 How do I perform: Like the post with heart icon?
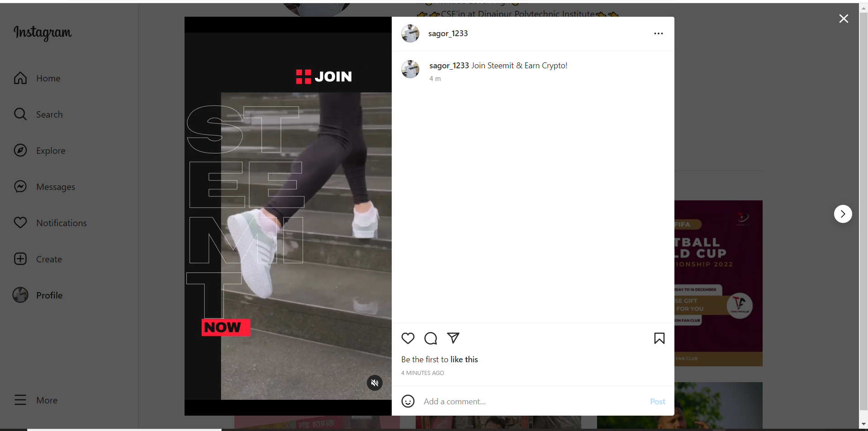click(x=408, y=338)
